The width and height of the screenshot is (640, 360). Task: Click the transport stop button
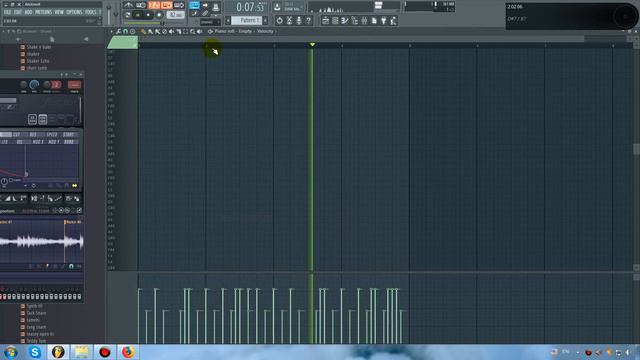(x=148, y=15)
